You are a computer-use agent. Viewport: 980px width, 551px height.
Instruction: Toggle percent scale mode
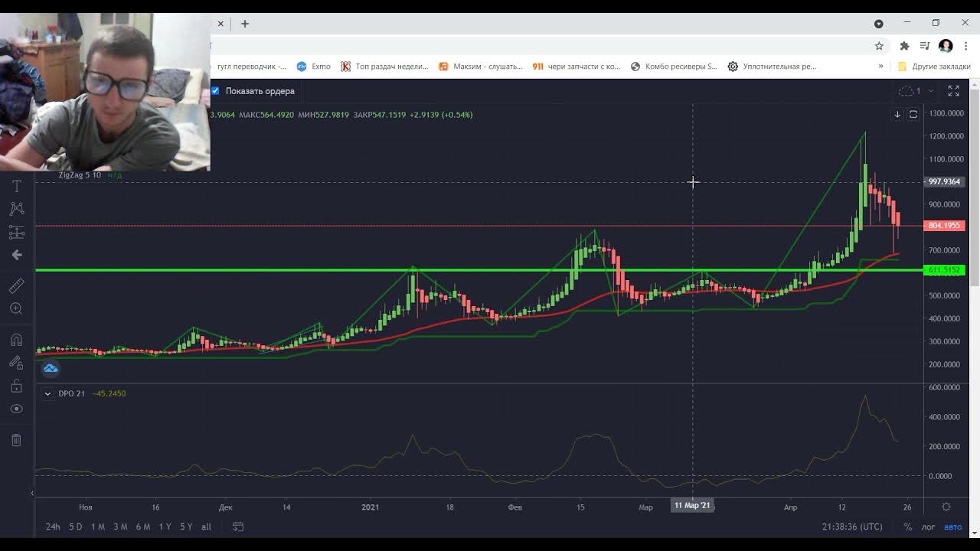[908, 527]
